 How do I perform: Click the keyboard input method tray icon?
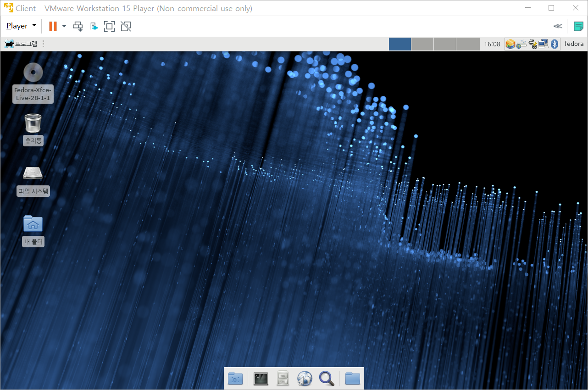[521, 44]
